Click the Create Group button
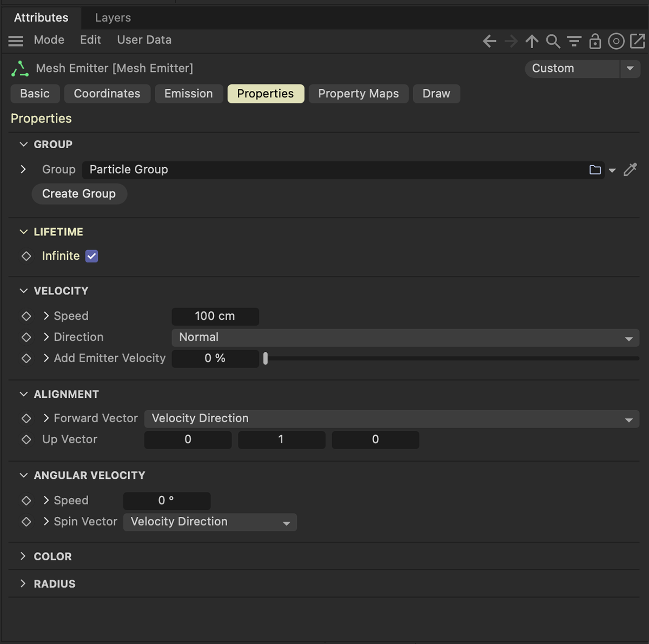This screenshot has height=644, width=649. click(79, 194)
